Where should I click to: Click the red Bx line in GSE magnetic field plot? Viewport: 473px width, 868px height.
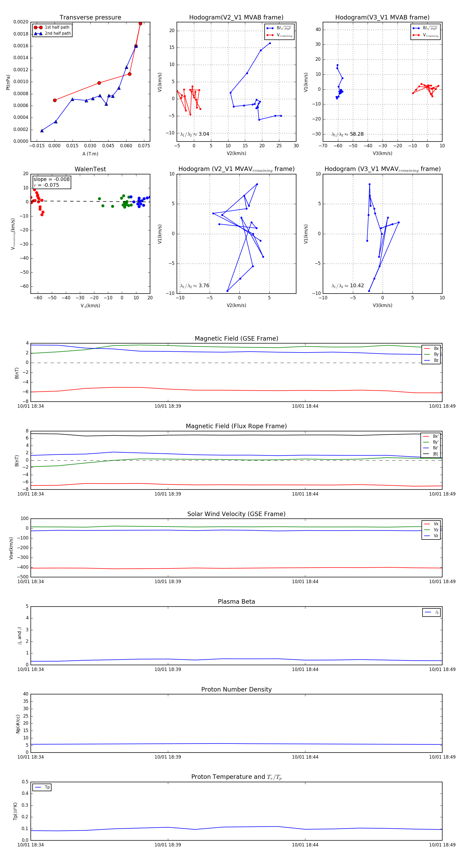236,390
